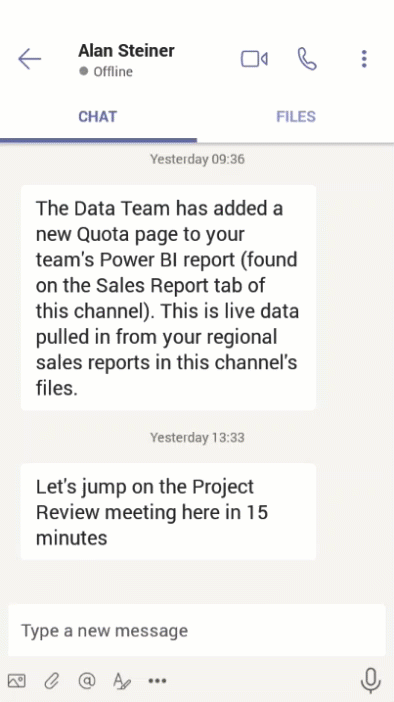Insert a photo using the image icon
Image resolution: width=394 pixels, height=702 pixels.
click(17, 681)
